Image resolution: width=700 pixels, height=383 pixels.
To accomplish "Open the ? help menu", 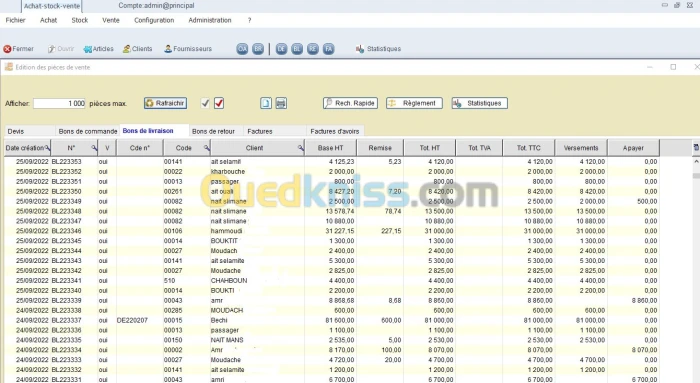I will click(x=249, y=20).
